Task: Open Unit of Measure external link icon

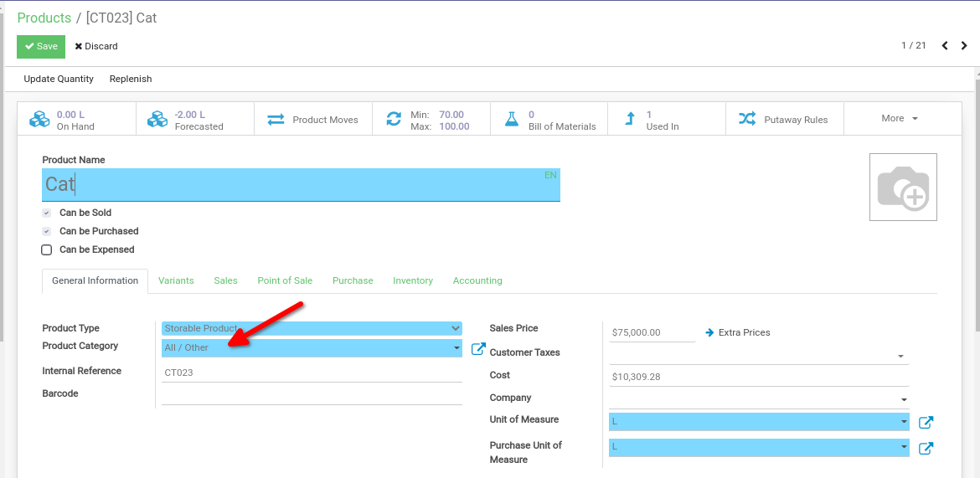Action: (x=926, y=423)
